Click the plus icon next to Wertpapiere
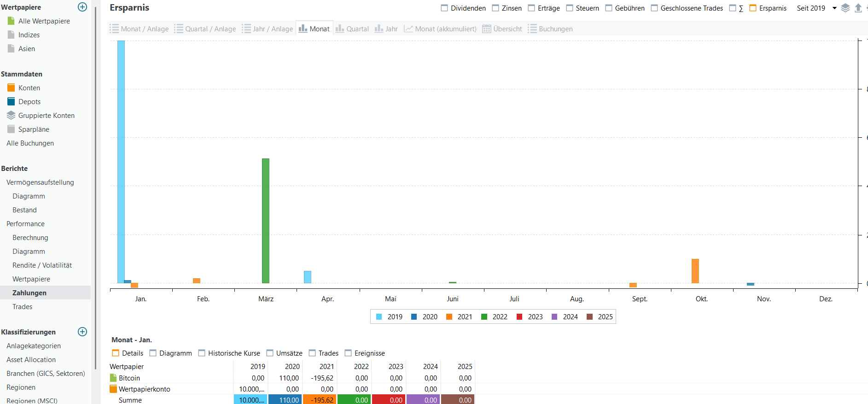The width and height of the screenshot is (868, 404). 82,7
